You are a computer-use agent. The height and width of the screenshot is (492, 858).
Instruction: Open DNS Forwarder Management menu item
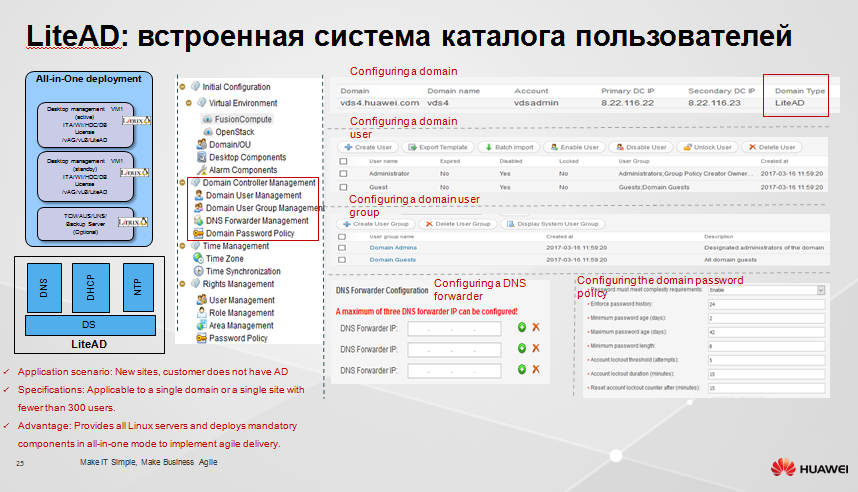click(257, 221)
